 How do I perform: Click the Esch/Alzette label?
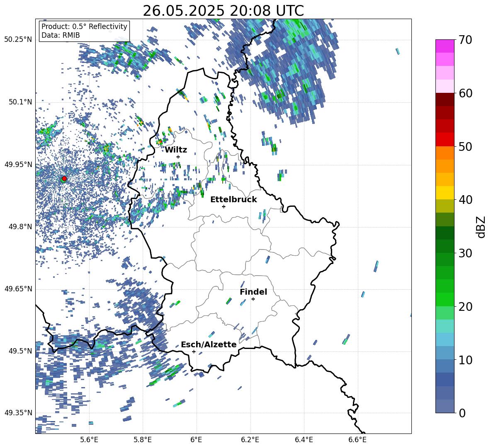[209, 344]
